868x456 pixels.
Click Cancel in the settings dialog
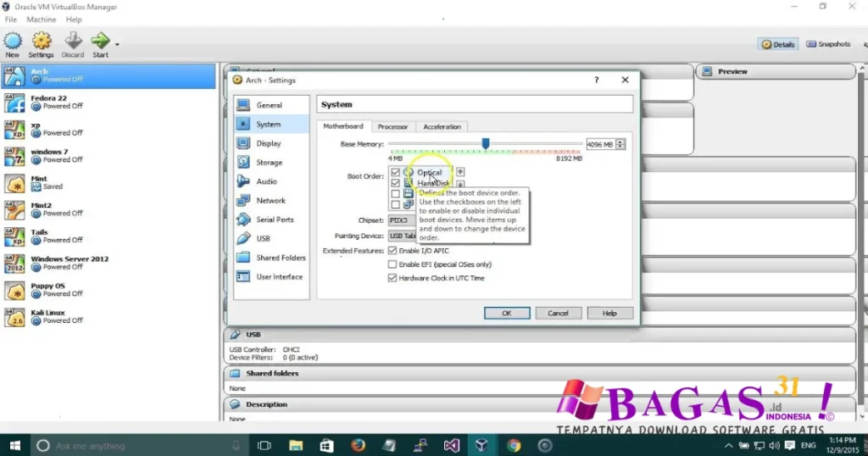[x=558, y=314]
